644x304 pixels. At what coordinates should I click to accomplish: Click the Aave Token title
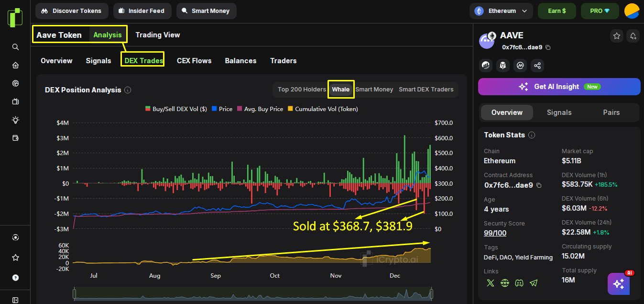pos(59,35)
